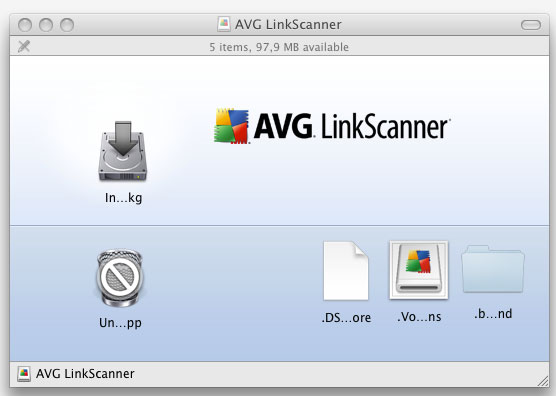Screen dimensions: 556x396
Task: Click "5 items, 97,9 MB available" status text
Action: point(279,47)
